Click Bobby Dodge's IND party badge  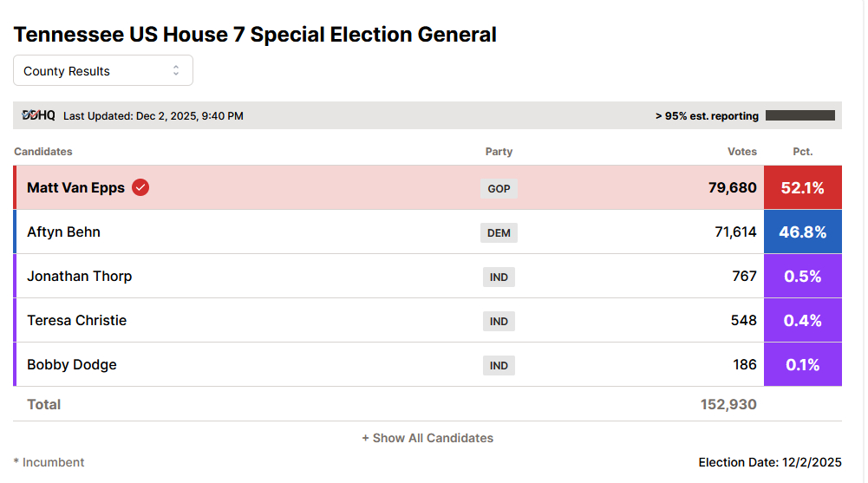pos(499,365)
